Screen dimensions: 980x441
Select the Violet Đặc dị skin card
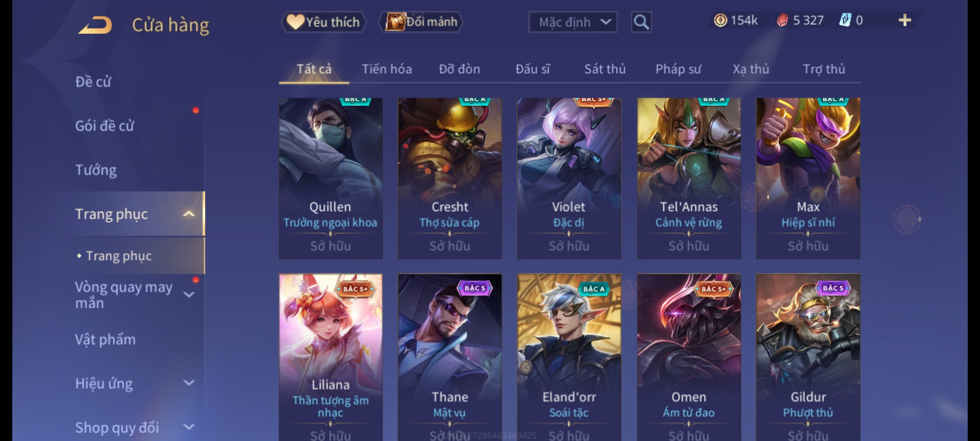coord(569,178)
